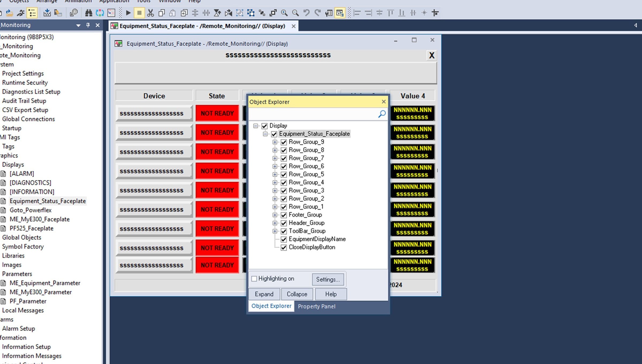Open the Explorer panel dropdown arrow
Viewport: 642px width, 364px height.
[x=78, y=25]
